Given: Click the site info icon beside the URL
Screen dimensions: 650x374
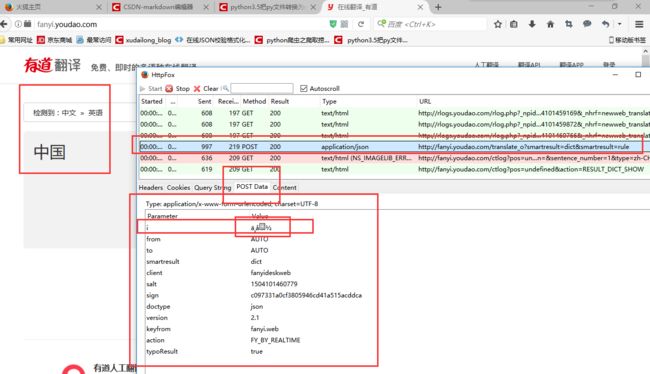Looking at the screenshot, I should click(18, 24).
